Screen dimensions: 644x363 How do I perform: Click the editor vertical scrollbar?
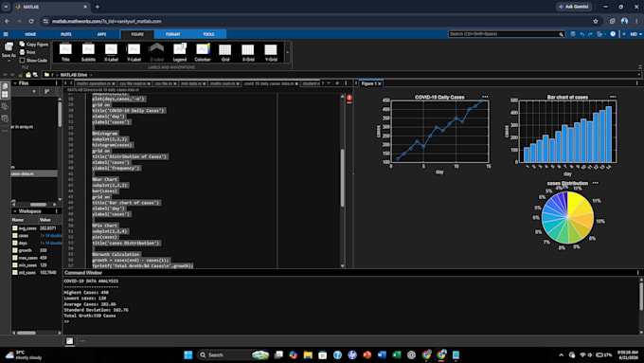[343, 177]
